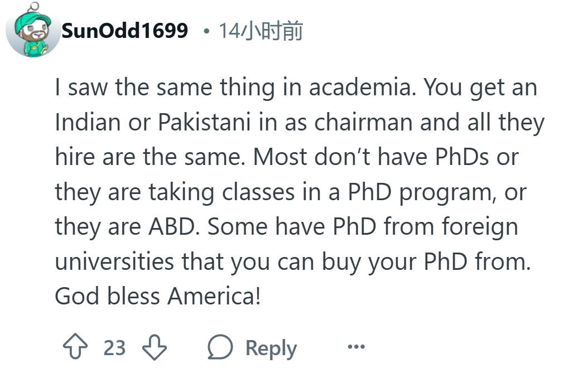Click the word 'Pakistani' in the comment
Image resolution: width=588 pixels, height=378 pixels.
pos(204,122)
